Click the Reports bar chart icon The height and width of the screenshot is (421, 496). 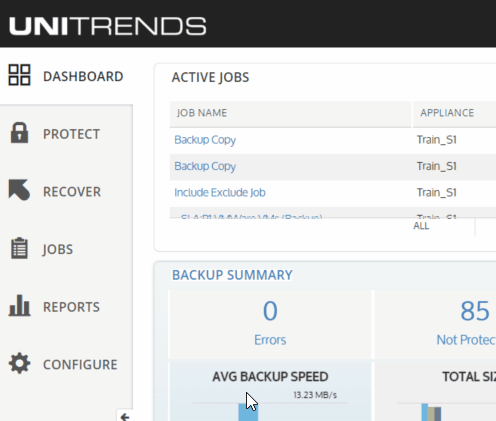click(x=19, y=305)
